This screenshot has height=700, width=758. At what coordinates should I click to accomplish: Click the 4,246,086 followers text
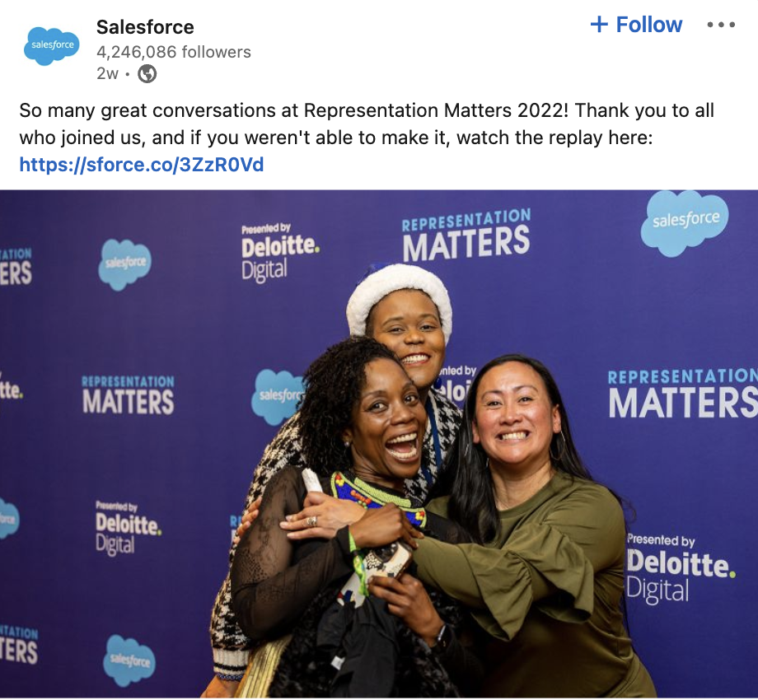(174, 52)
